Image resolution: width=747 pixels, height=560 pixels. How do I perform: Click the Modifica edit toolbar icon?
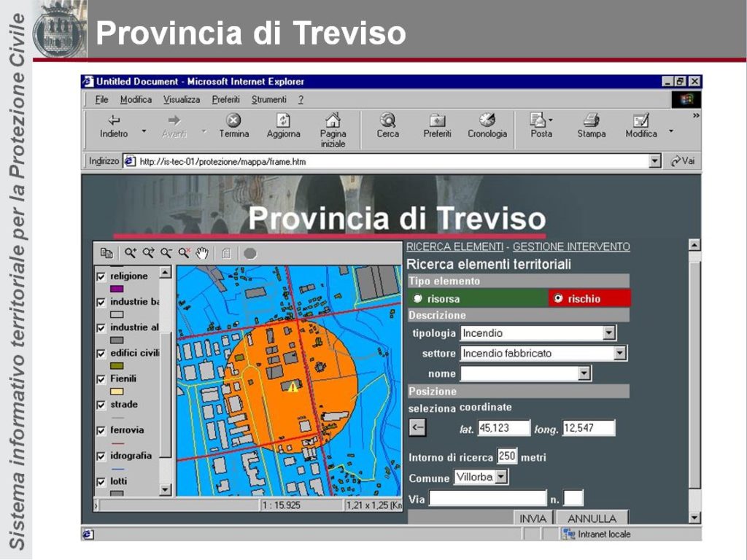pyautogui.click(x=640, y=120)
